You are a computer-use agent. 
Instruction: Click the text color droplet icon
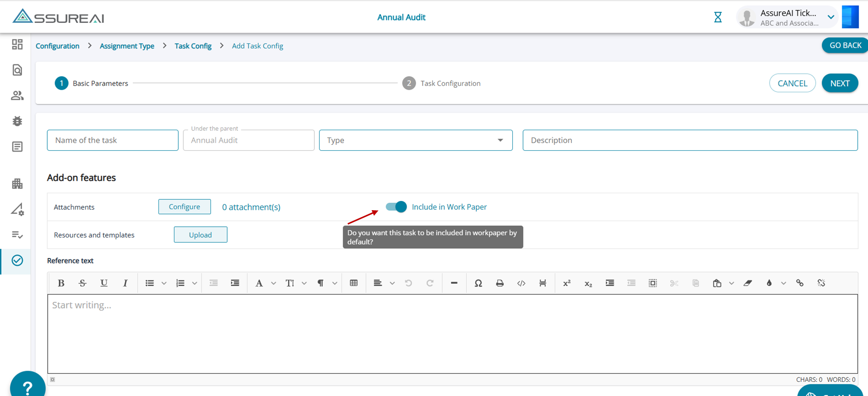(x=769, y=283)
